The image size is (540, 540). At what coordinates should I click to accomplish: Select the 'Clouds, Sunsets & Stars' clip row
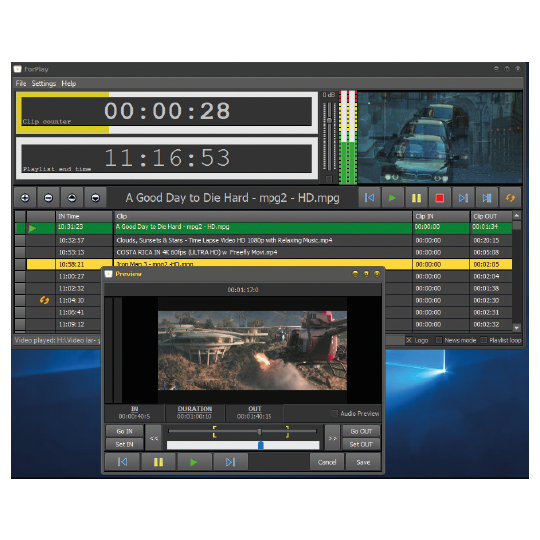click(263, 240)
